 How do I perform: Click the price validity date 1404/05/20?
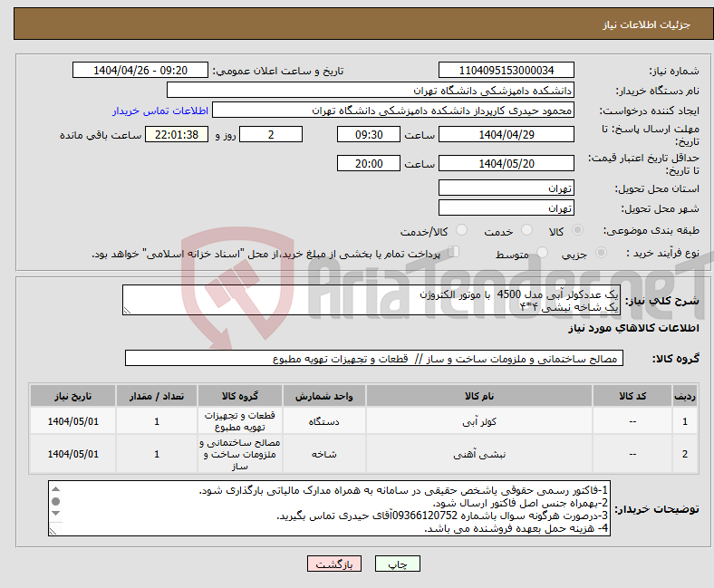pyautogui.click(x=507, y=163)
